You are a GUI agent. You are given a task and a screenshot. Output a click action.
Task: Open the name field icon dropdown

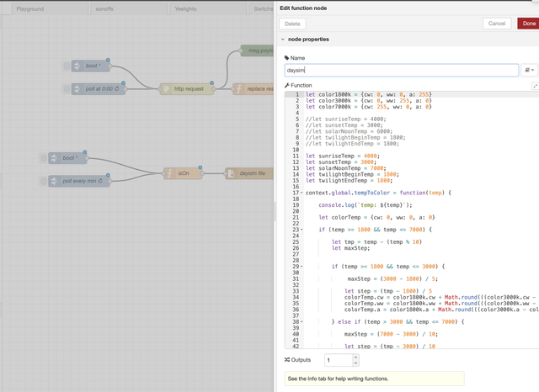point(530,70)
